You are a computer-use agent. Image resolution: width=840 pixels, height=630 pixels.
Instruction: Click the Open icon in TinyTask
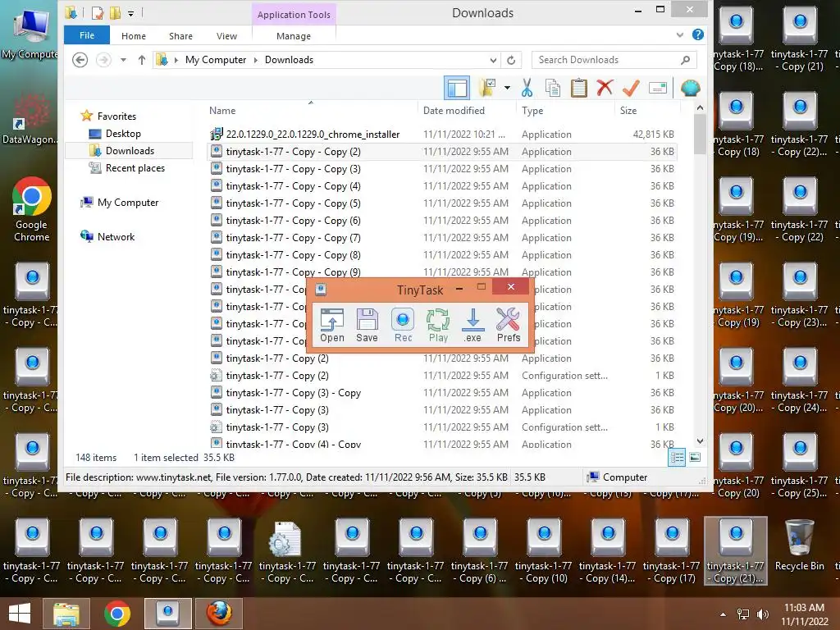coord(332,325)
